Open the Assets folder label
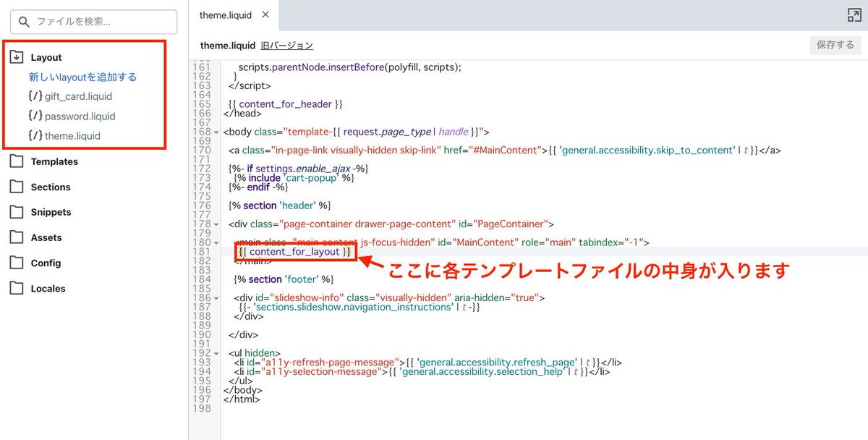 [x=46, y=238]
